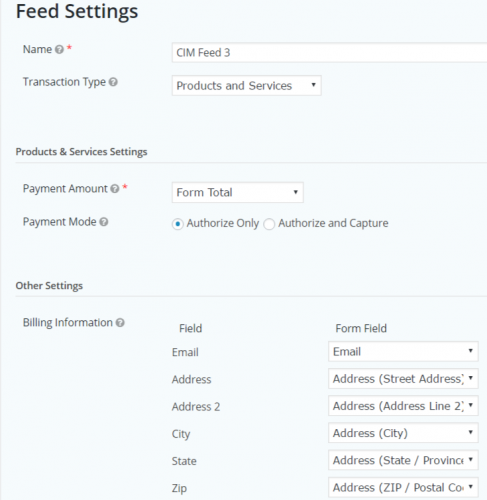Expand the City field mapping dropdown
487x500 pixels.
[x=403, y=433]
